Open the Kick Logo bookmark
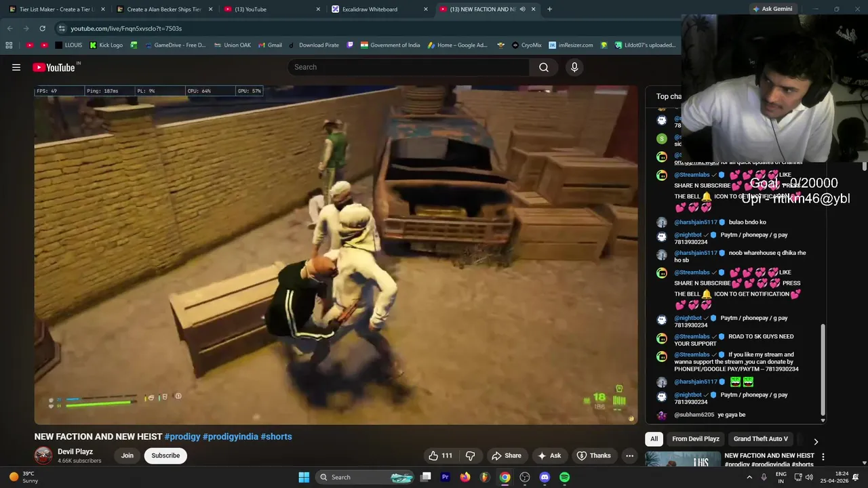Viewport: 868px width, 488px height. coord(106,45)
